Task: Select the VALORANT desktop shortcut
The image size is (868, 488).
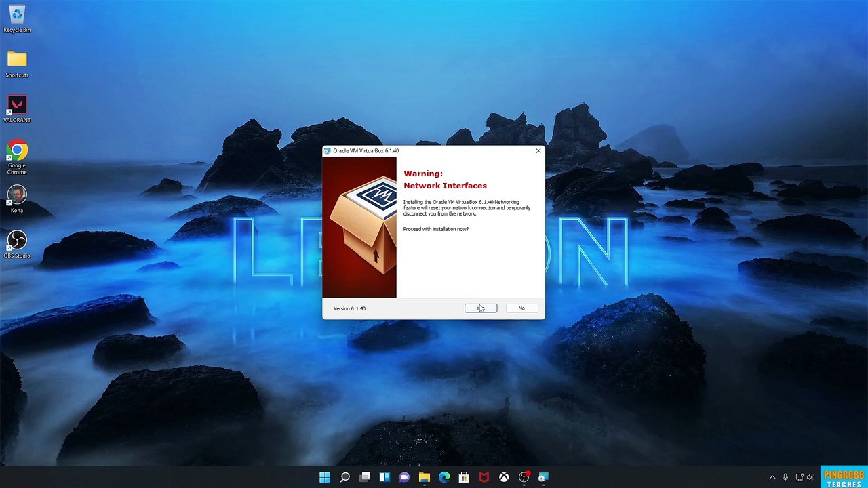Action: click(x=17, y=109)
